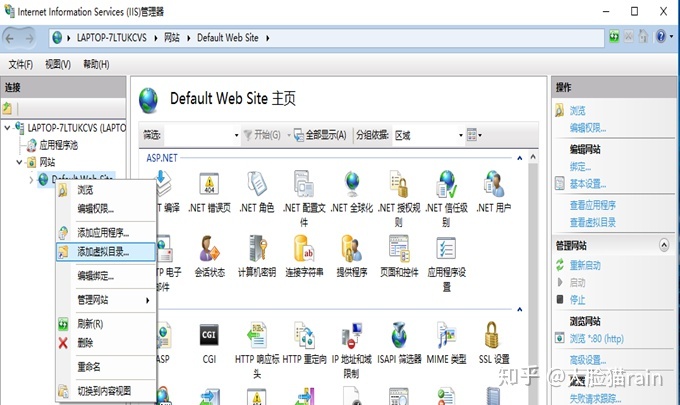Click 绑定 link in actions pane

click(580, 167)
